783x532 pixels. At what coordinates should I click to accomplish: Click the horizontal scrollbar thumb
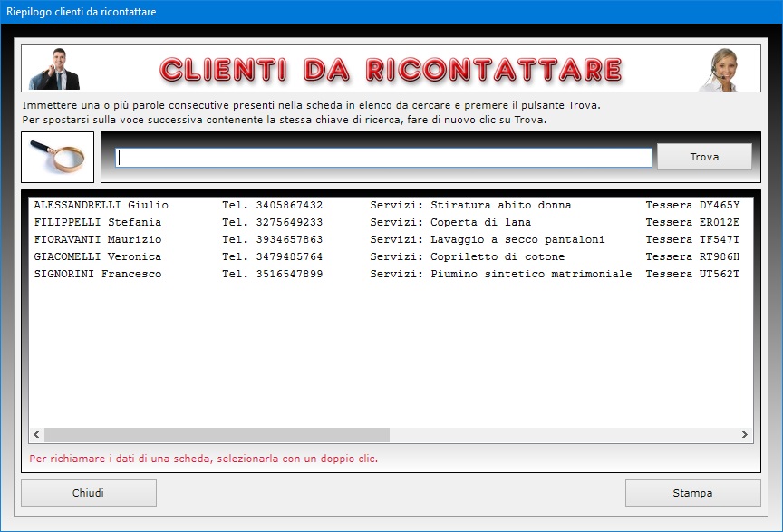pos(217,435)
